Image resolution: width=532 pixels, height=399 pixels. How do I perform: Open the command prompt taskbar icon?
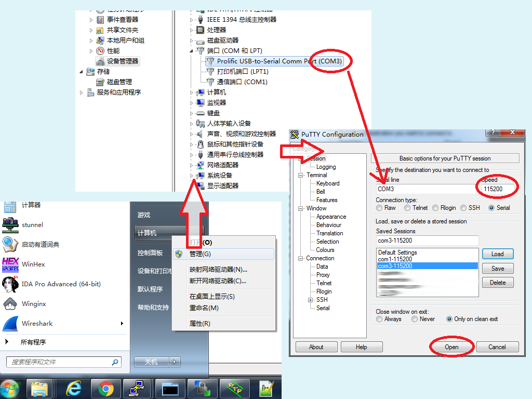click(x=170, y=389)
